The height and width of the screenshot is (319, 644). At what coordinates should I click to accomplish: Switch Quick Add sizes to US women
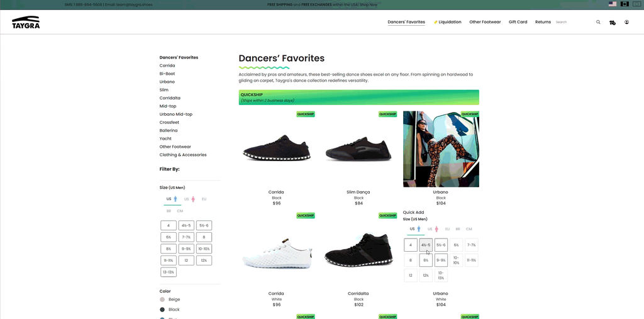tap(433, 229)
